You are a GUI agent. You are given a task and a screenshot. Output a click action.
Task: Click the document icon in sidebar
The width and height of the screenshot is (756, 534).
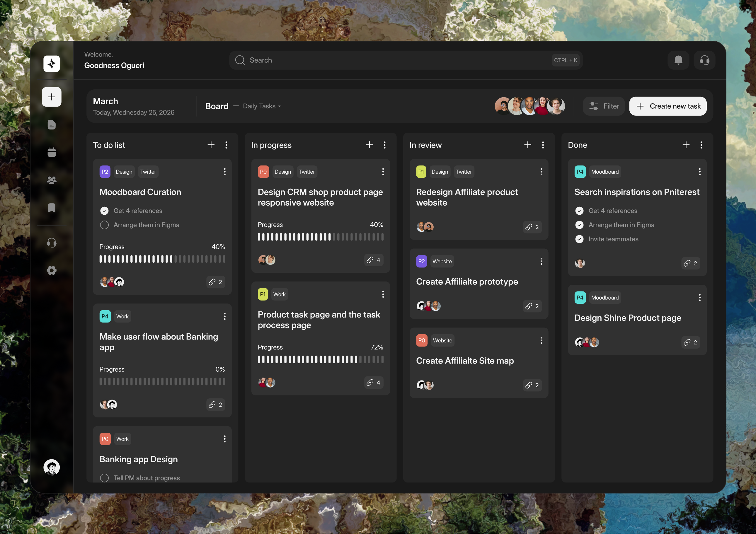click(52, 124)
